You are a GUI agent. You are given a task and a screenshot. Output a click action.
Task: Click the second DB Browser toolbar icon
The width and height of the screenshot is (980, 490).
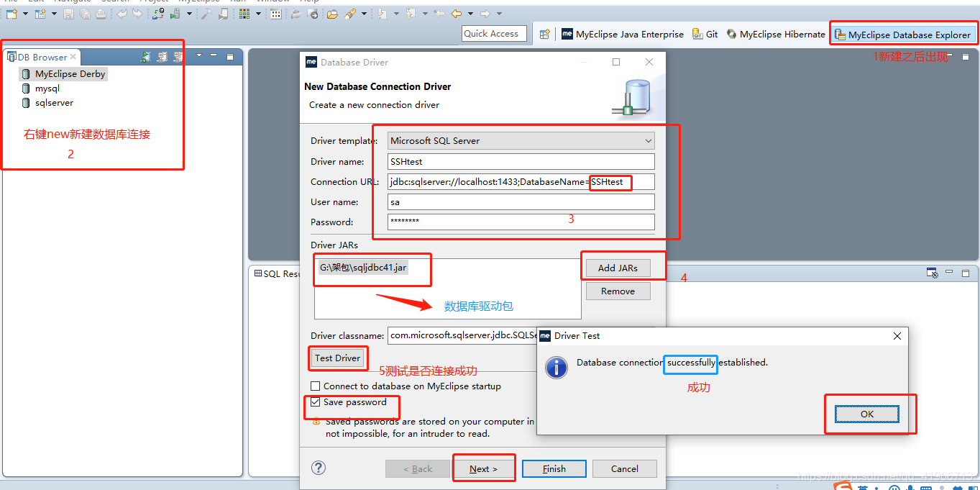tap(162, 56)
